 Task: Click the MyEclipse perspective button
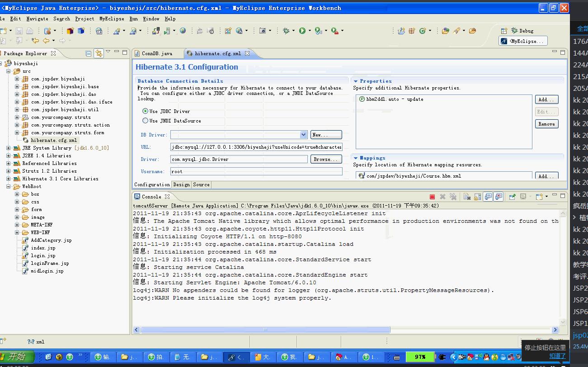tap(523, 41)
